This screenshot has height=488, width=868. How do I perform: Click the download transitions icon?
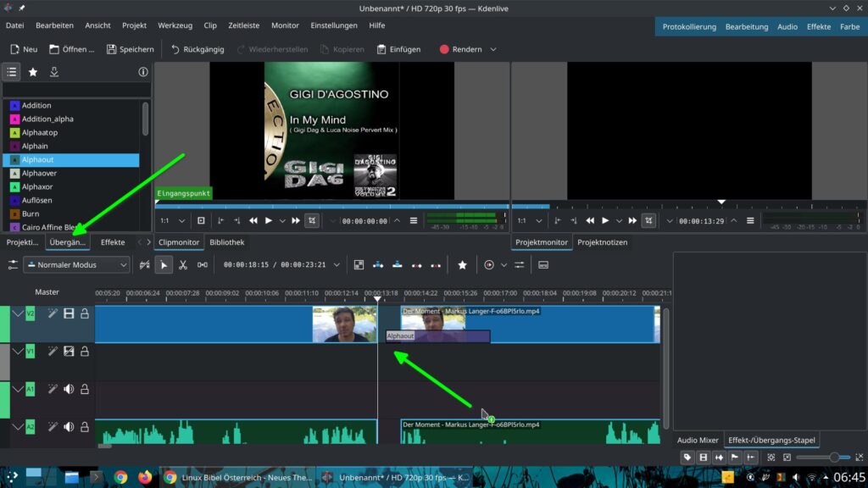click(x=54, y=72)
